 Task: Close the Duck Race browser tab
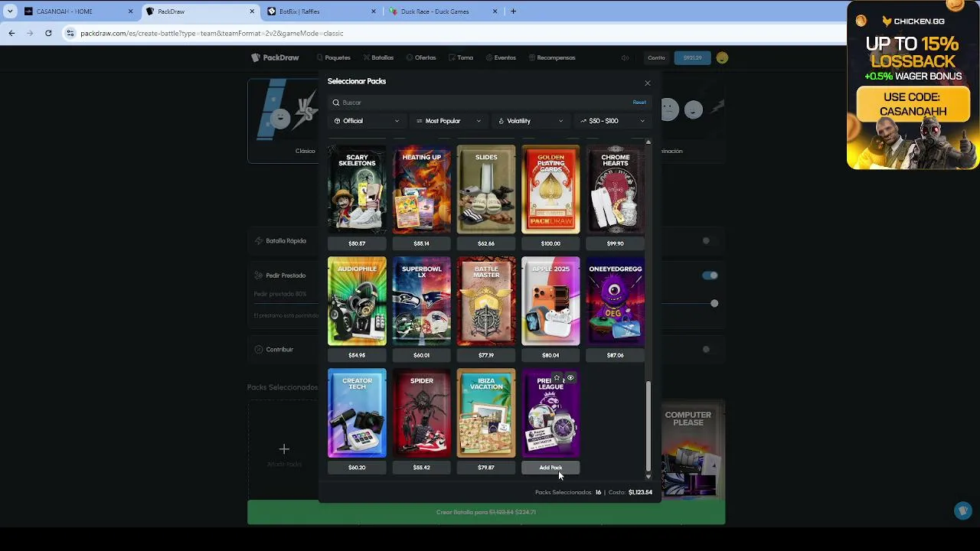[495, 11]
